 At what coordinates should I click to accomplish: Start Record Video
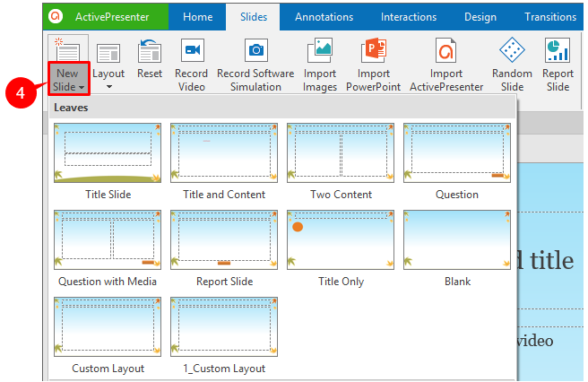pyautogui.click(x=192, y=65)
